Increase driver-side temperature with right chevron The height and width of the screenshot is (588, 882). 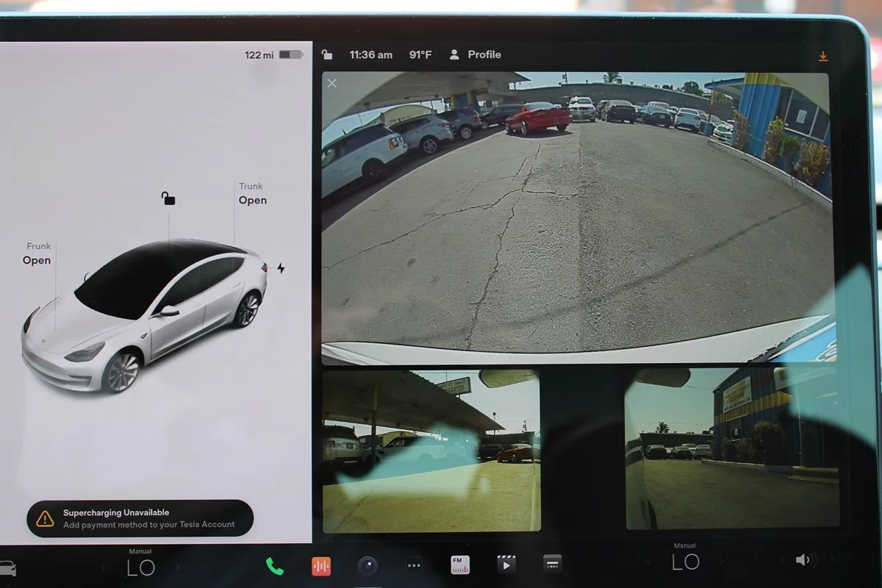(x=177, y=567)
